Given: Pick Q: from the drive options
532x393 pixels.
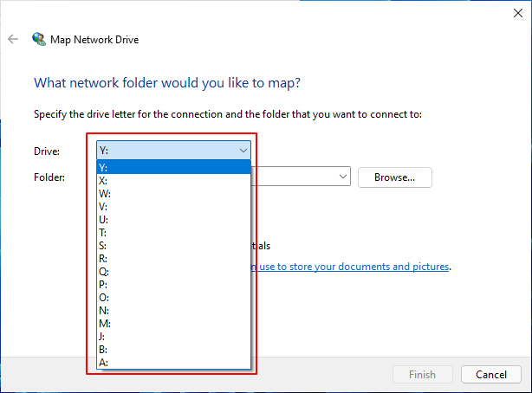Looking at the screenshot, I should (x=173, y=272).
